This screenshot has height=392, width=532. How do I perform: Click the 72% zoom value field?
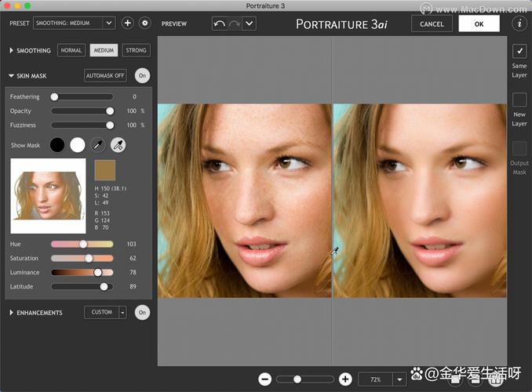click(376, 379)
